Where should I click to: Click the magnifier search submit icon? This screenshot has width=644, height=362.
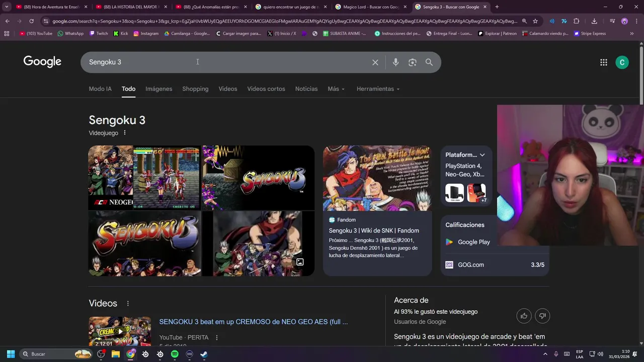429,62
